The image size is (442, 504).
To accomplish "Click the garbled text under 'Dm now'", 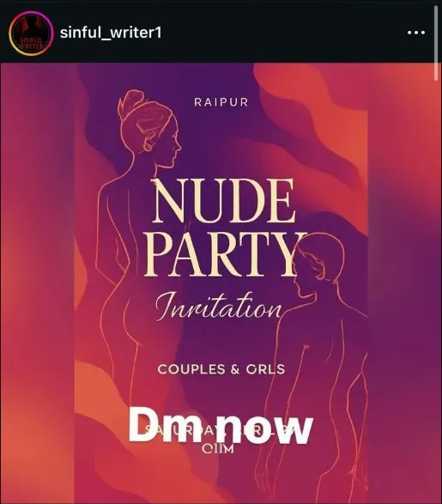I will coord(219,449).
